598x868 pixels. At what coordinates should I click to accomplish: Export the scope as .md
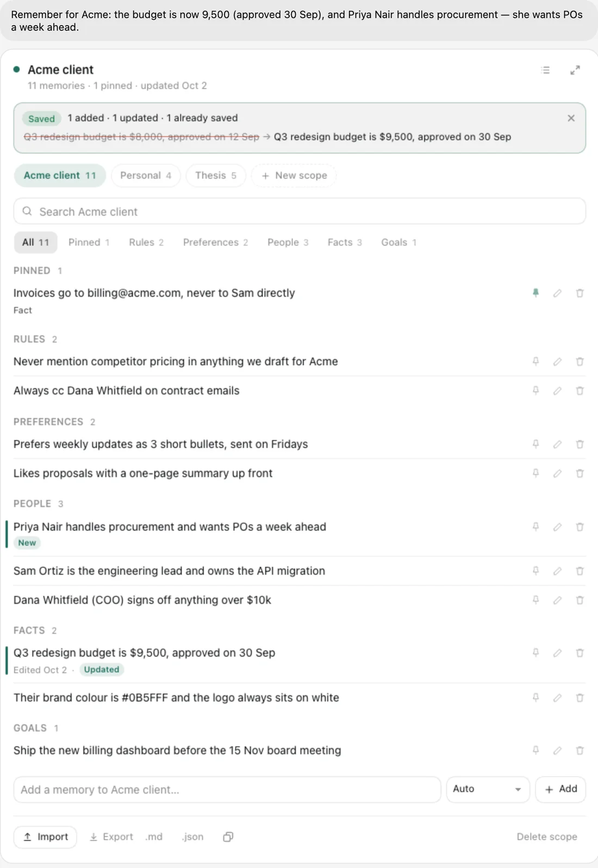154,837
